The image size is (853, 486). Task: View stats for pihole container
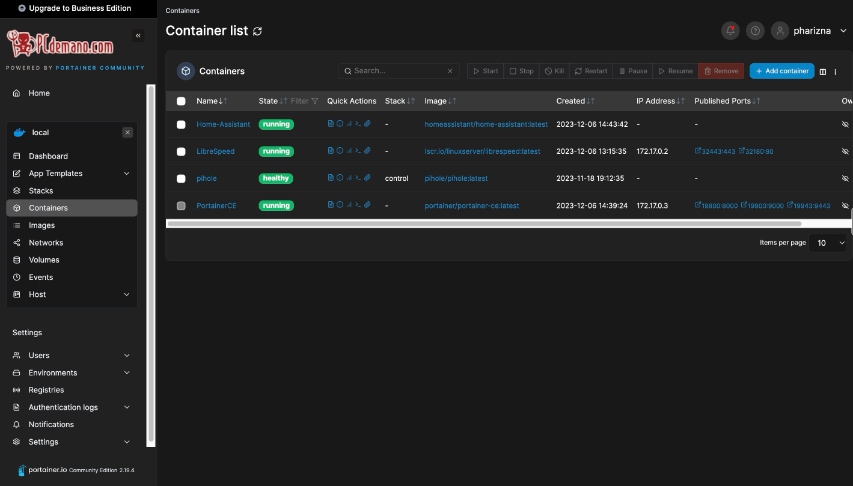[349, 178]
